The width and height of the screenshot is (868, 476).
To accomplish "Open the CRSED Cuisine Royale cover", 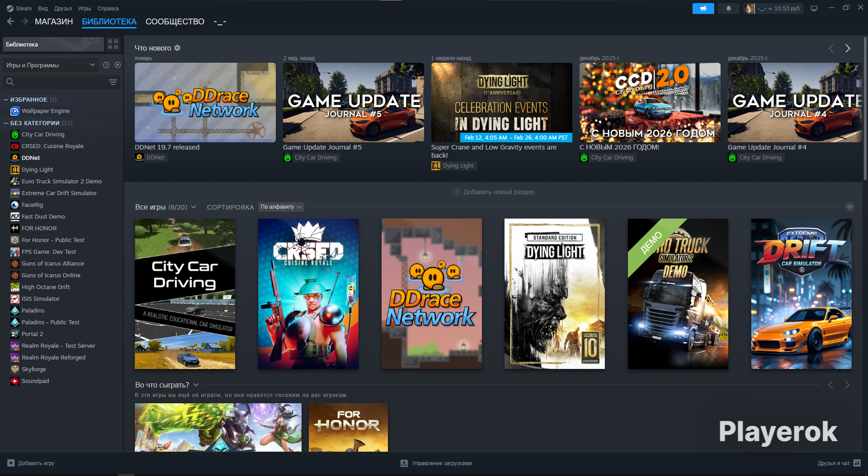I will coord(308,294).
